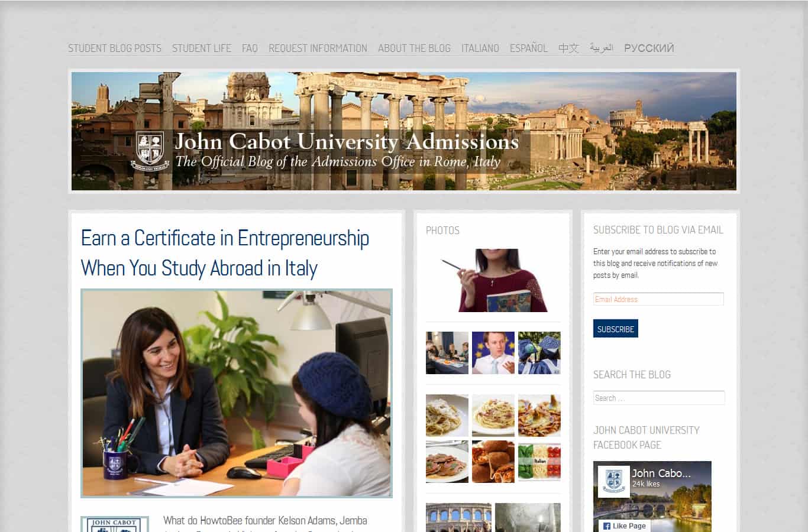Open the John Cabot Facebook page avatar
The image size is (808, 532).
(x=613, y=481)
